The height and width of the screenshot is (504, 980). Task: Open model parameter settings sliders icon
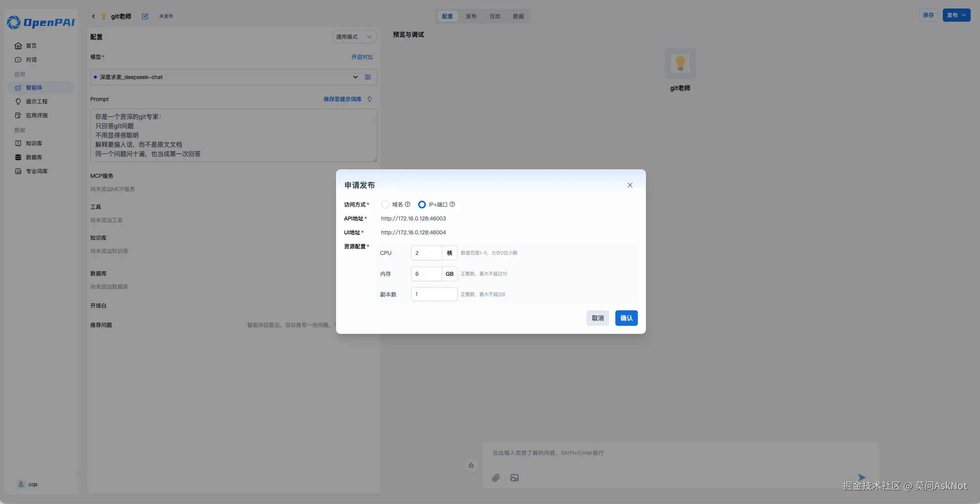[x=368, y=77]
